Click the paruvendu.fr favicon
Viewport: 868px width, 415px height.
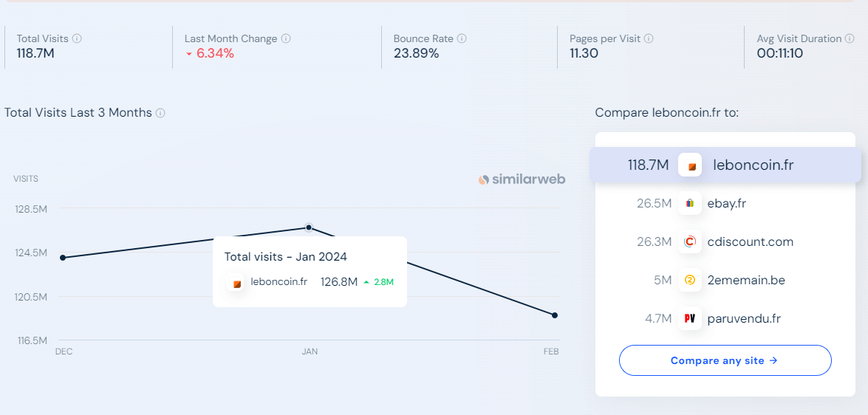tap(690, 318)
